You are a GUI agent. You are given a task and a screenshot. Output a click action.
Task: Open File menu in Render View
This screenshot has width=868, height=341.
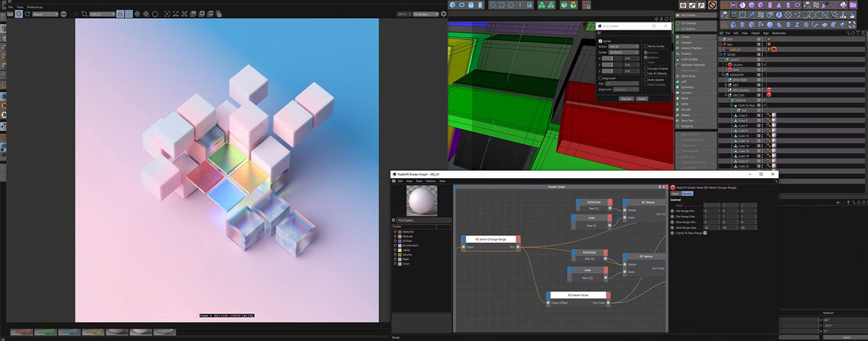click(11, 7)
